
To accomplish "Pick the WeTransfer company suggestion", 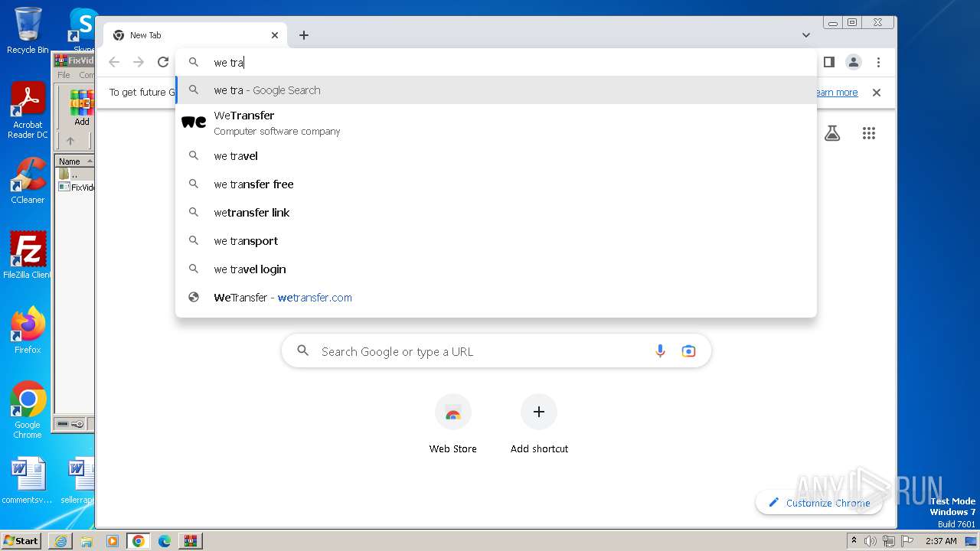I will tap(496, 122).
